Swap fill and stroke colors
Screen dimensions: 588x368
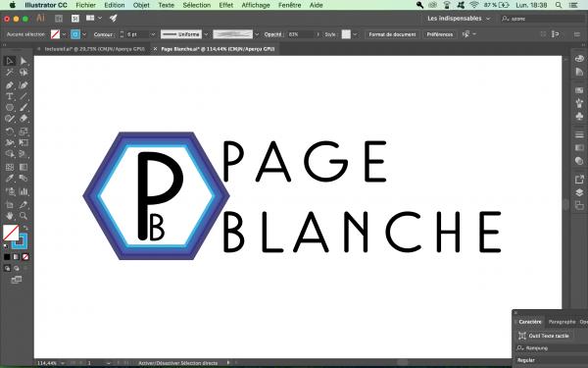point(25,228)
